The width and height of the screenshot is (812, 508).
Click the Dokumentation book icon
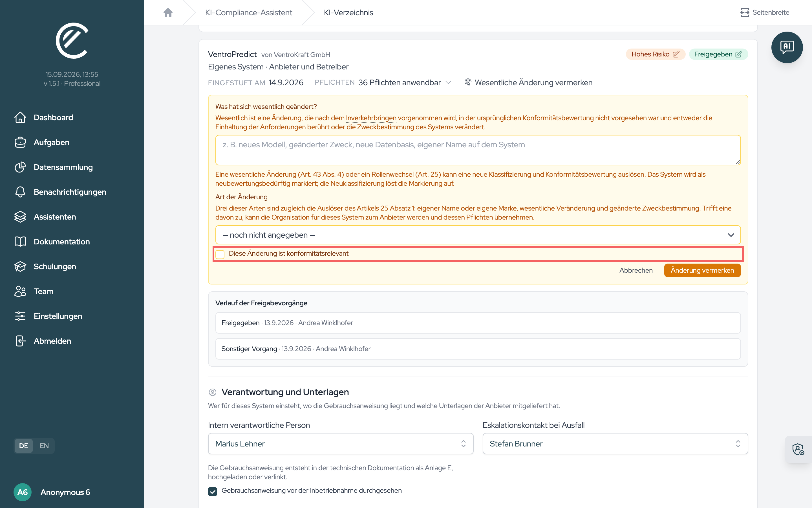click(20, 242)
